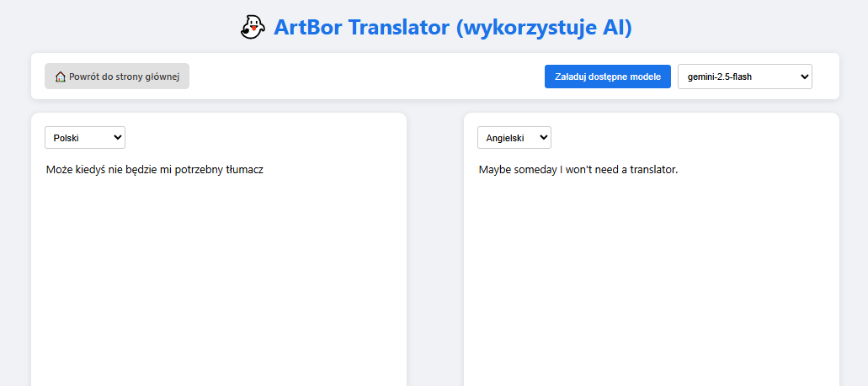Open the gemini-2.5-flash model dropdown
868x386 pixels.
click(744, 77)
